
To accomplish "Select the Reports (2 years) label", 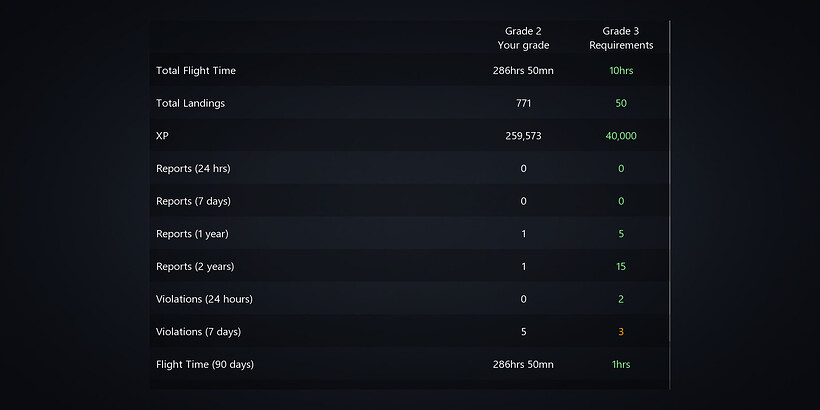I will point(195,267).
